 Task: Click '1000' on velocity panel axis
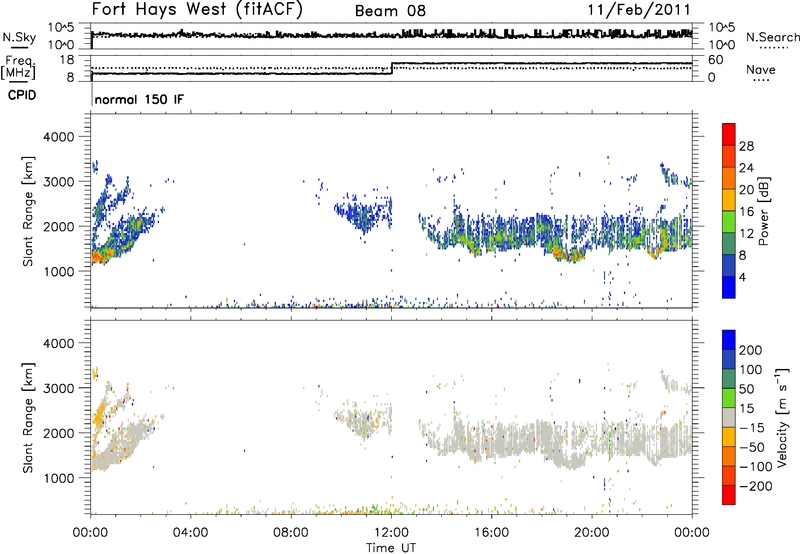(x=58, y=478)
